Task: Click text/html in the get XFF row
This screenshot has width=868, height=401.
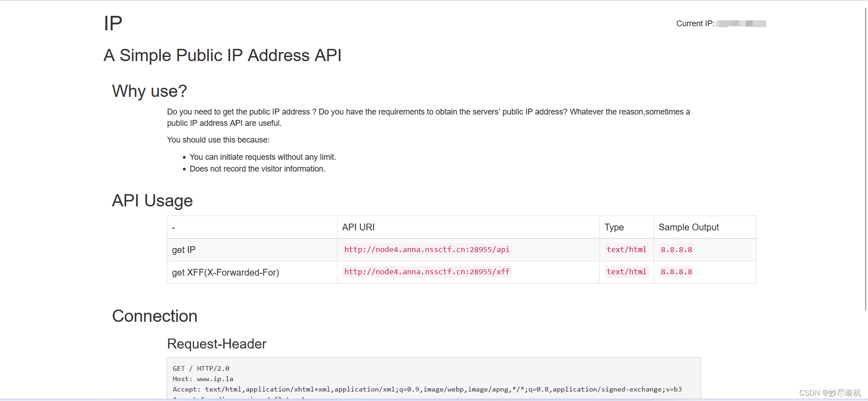Action: 626,272
